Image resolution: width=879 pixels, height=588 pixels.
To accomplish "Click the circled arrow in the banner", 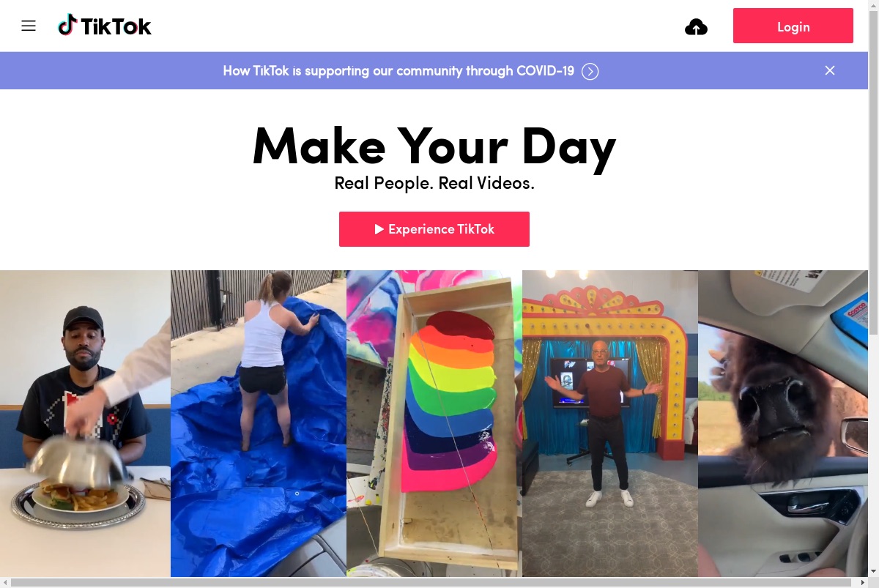I will (x=590, y=71).
